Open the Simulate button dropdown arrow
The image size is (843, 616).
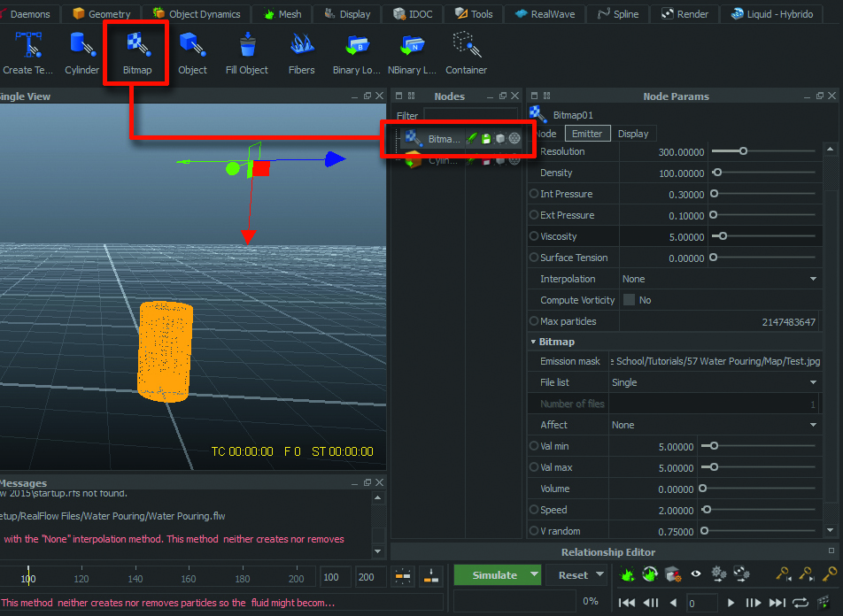tap(534, 574)
